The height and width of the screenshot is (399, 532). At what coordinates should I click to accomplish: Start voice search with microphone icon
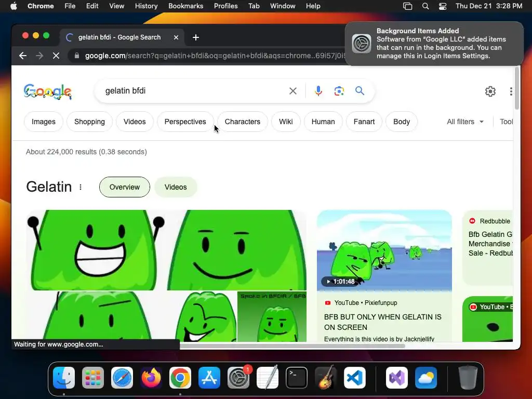click(318, 91)
